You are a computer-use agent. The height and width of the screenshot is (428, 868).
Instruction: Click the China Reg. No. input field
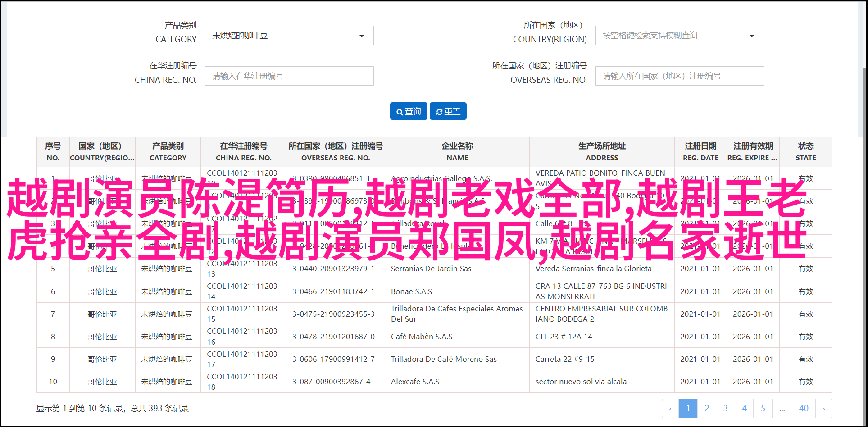[x=289, y=76]
